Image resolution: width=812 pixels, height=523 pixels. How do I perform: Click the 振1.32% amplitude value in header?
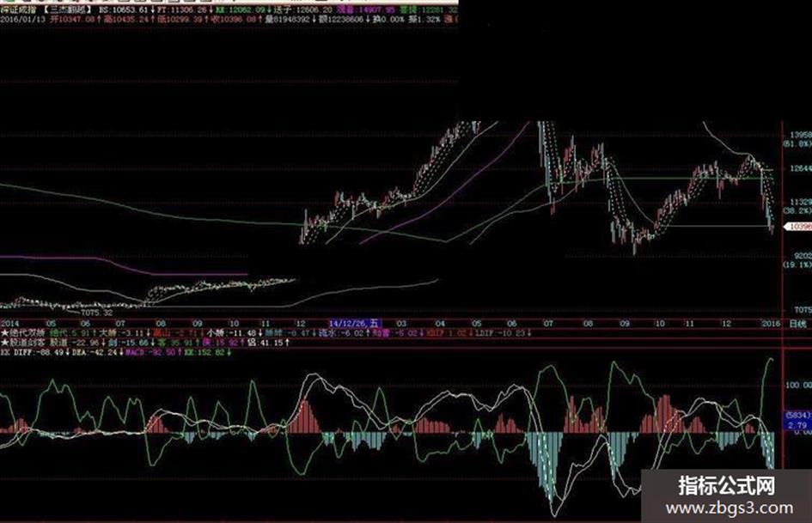[x=423, y=20]
